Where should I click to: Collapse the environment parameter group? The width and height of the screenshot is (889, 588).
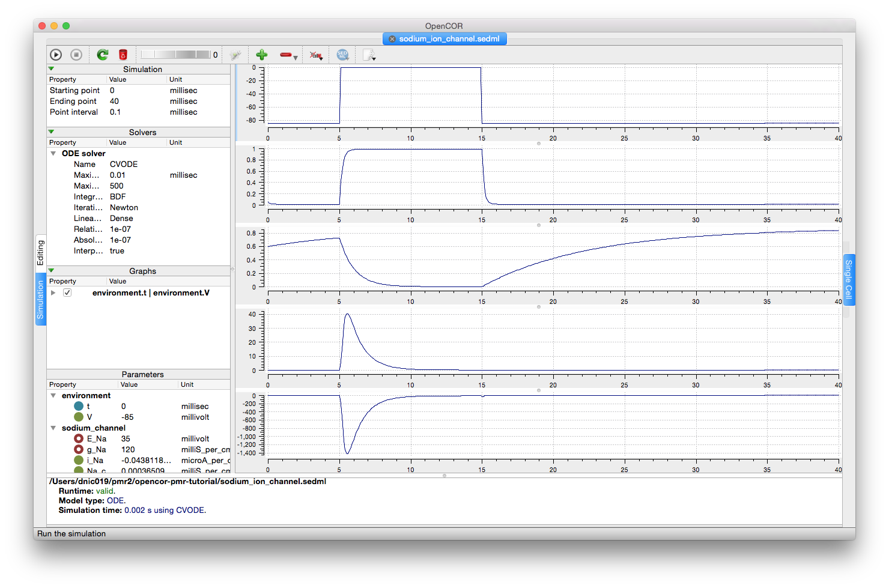pyautogui.click(x=53, y=395)
